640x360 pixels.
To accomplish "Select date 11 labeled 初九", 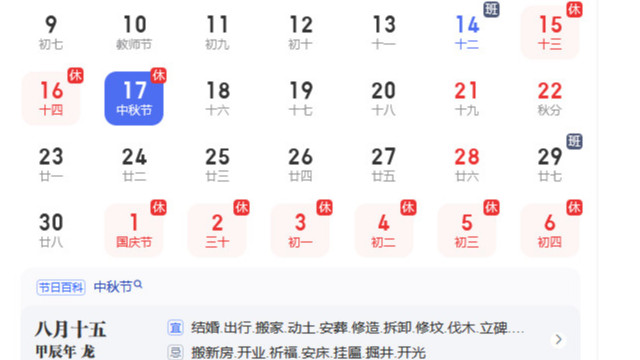I will point(217,32).
